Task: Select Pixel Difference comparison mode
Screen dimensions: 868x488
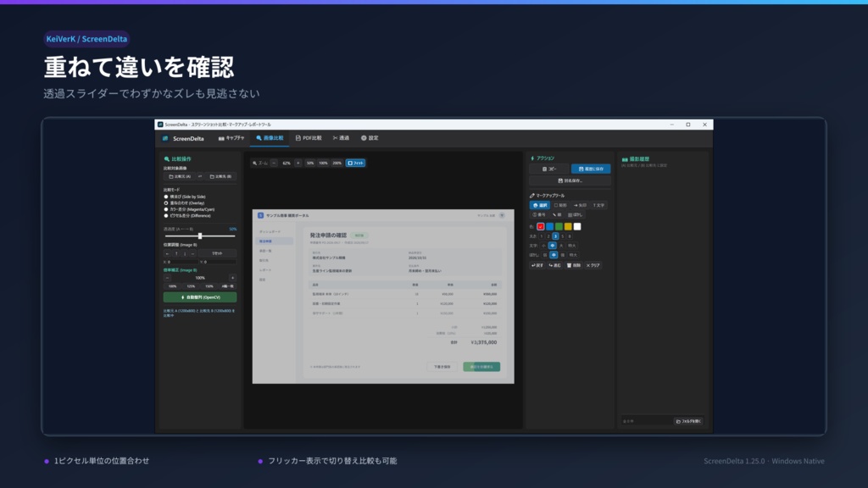Action: click(x=187, y=216)
